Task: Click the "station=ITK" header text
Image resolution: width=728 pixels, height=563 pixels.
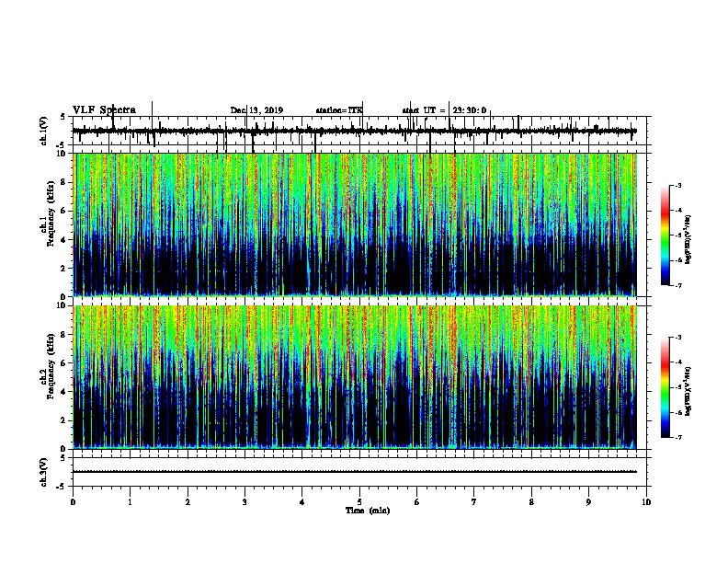Action: coord(339,110)
